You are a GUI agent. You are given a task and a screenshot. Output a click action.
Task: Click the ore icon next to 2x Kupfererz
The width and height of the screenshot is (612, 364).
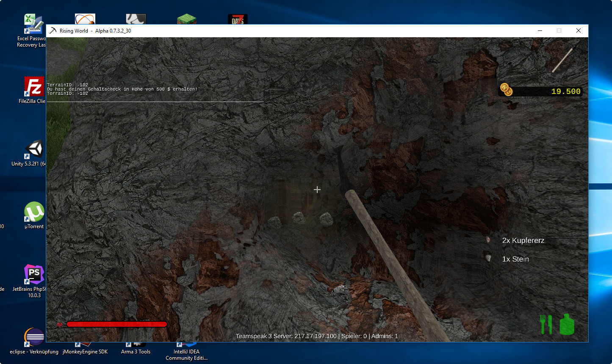488,240
